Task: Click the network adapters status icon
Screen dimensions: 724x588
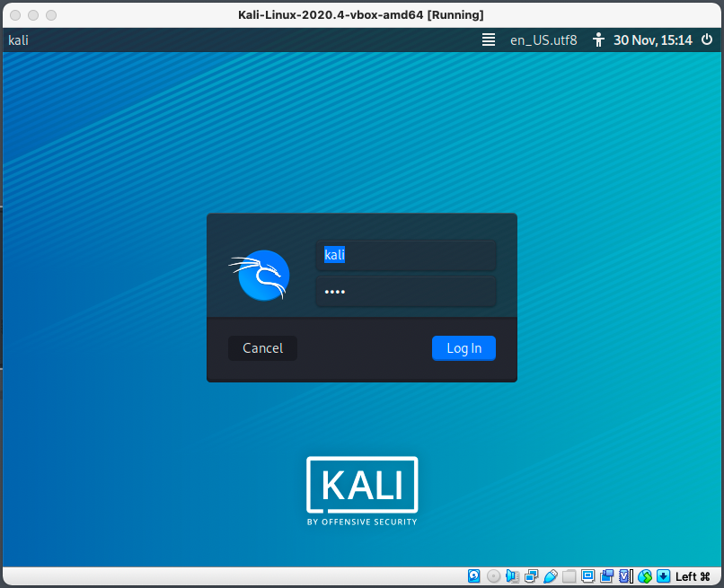Action: [532, 575]
